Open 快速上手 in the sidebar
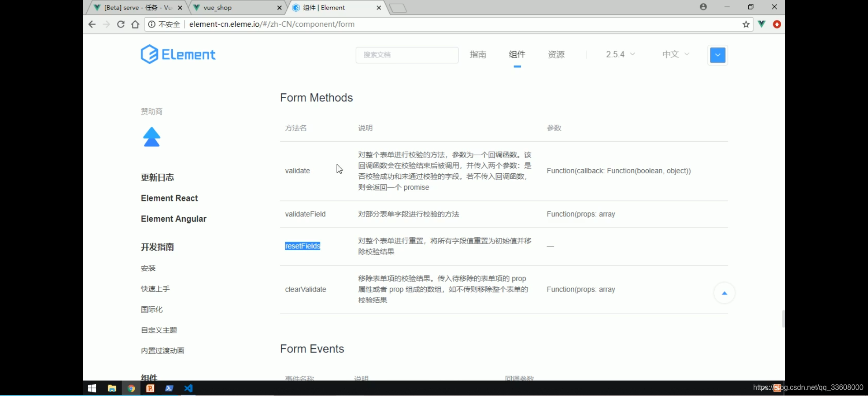 (x=156, y=289)
